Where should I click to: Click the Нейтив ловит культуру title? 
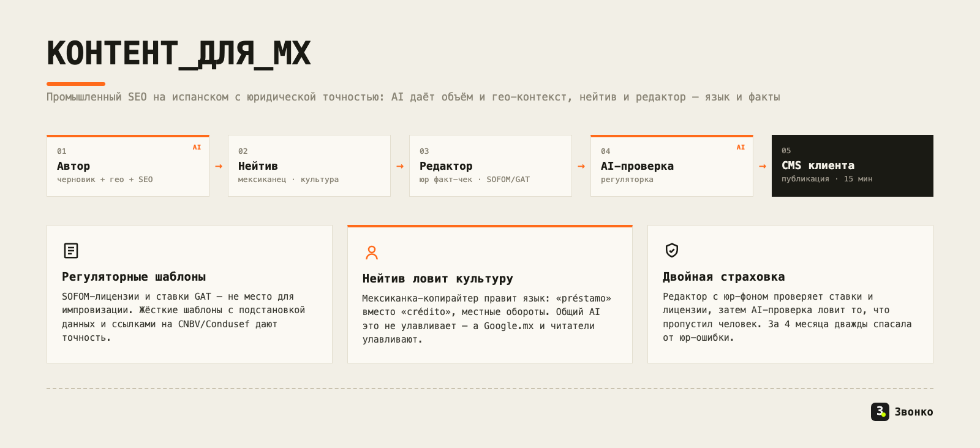point(438,278)
